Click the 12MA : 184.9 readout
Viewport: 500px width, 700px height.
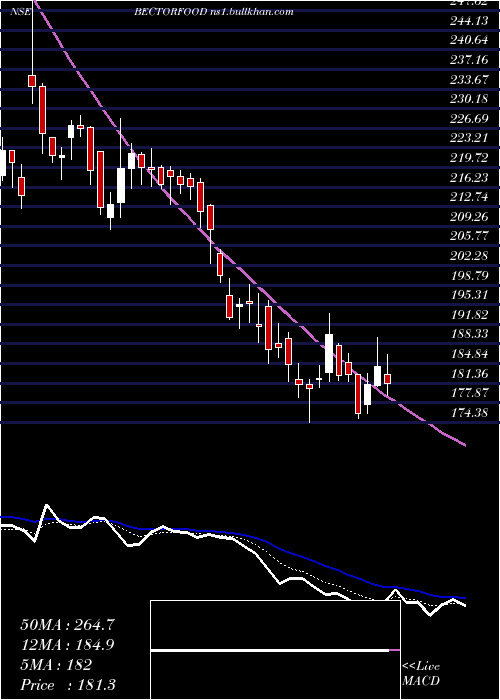pos(67,645)
